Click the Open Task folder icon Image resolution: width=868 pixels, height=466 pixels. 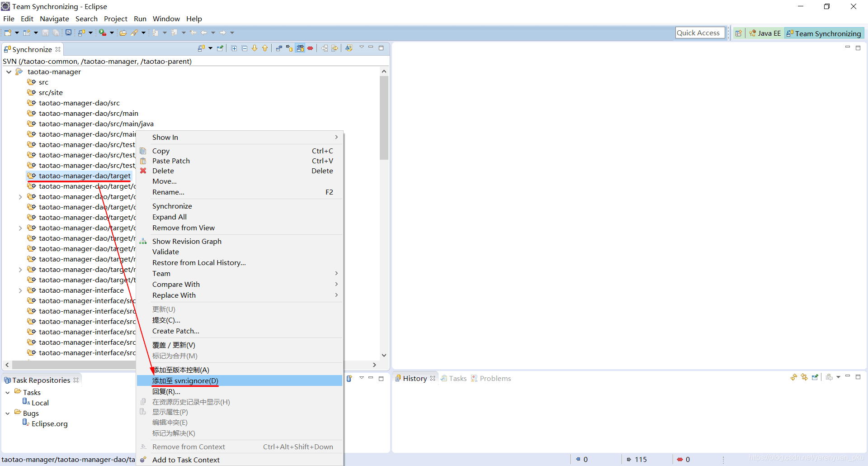click(x=123, y=33)
